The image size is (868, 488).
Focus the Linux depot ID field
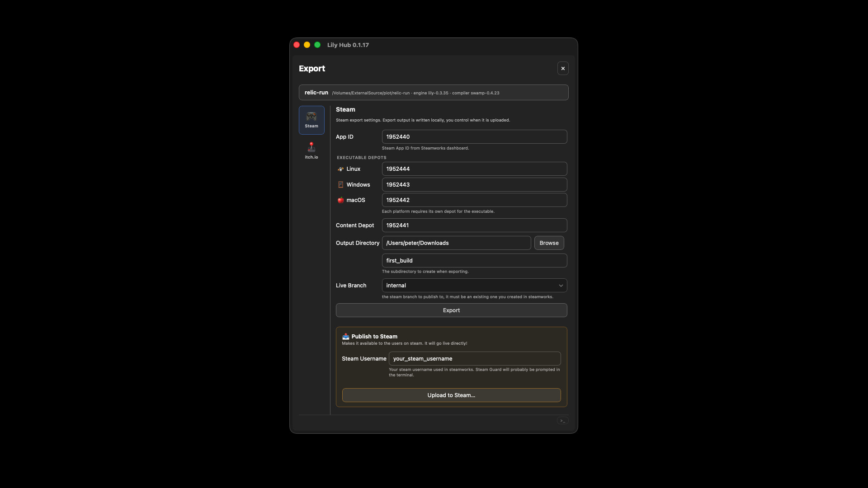[x=474, y=169]
